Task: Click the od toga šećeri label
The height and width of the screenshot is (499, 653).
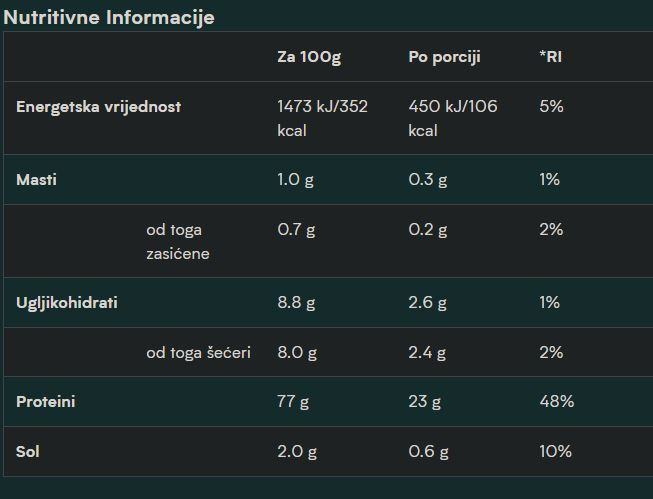Action: [198, 352]
